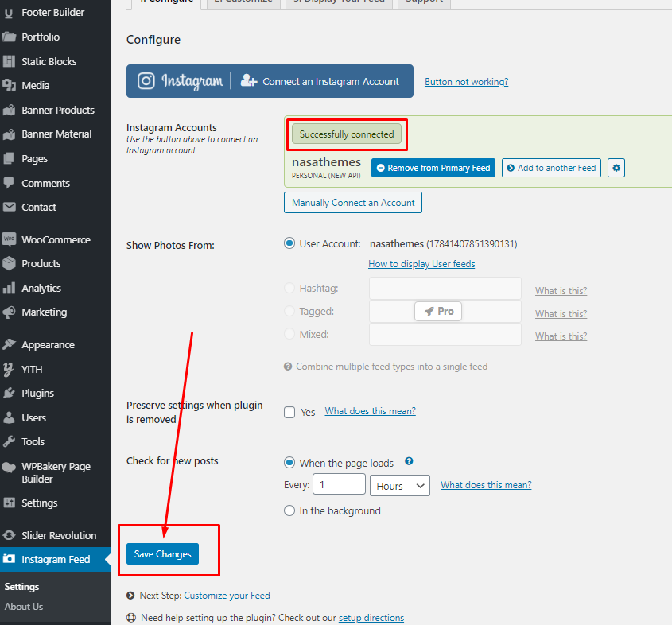This screenshot has height=625, width=672.
Task: Click the Every interval number field
Action: [x=339, y=484]
